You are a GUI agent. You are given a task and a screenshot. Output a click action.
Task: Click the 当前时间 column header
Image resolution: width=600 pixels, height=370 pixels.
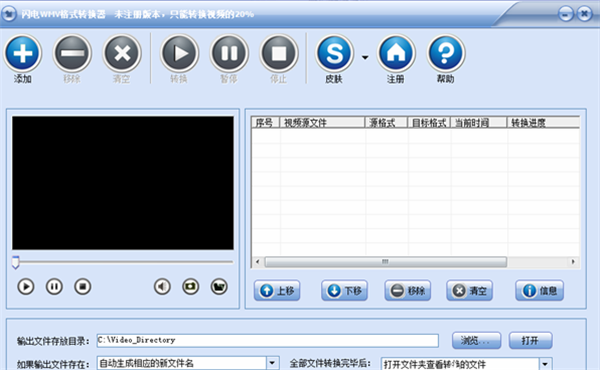(478, 123)
